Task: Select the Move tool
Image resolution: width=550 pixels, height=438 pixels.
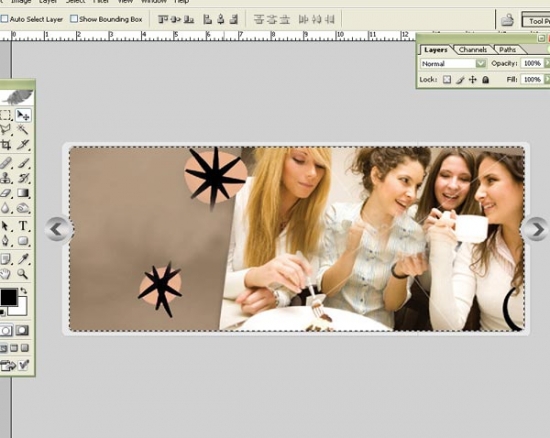Action: [24, 115]
